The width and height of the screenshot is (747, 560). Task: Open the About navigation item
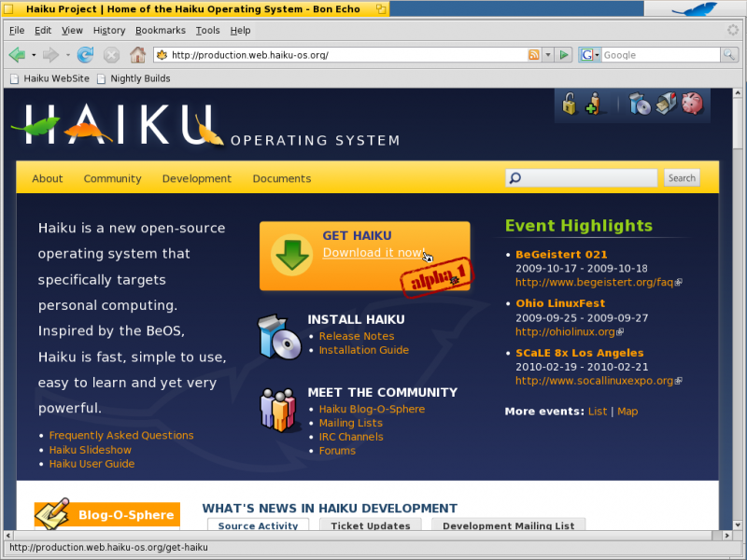[x=48, y=178]
